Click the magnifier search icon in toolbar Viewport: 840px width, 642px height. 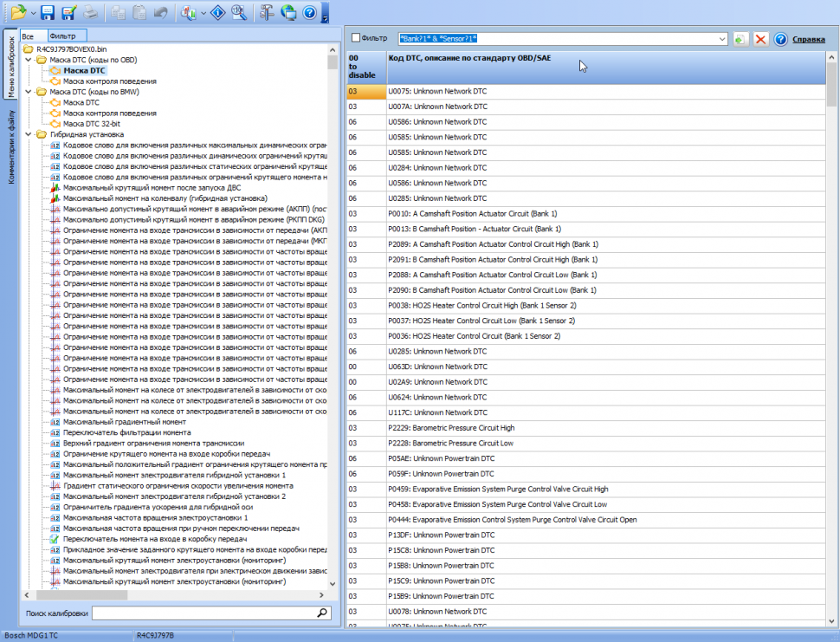click(240, 12)
